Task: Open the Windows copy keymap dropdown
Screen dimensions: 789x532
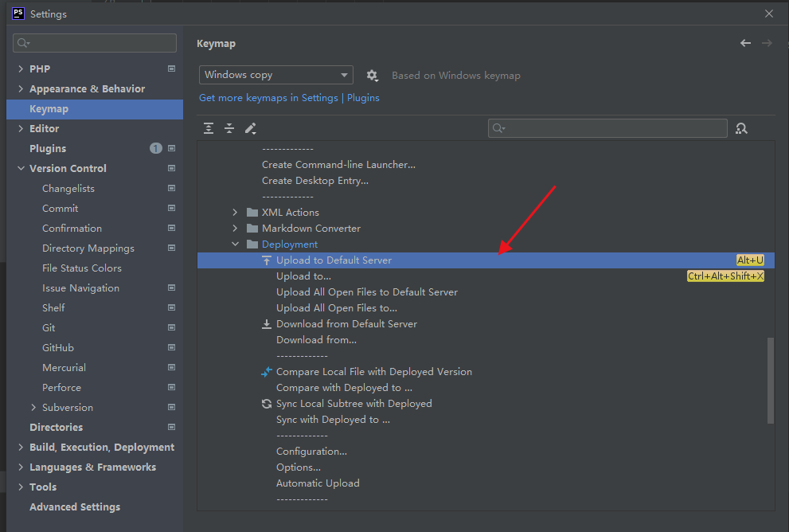Action: tap(275, 75)
